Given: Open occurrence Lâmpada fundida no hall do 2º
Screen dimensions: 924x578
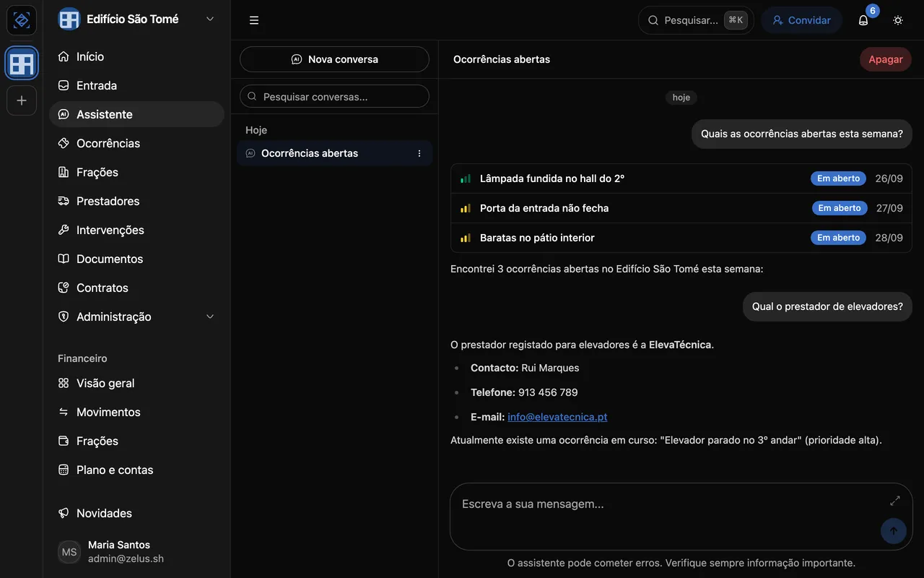Looking at the screenshot, I should point(681,178).
